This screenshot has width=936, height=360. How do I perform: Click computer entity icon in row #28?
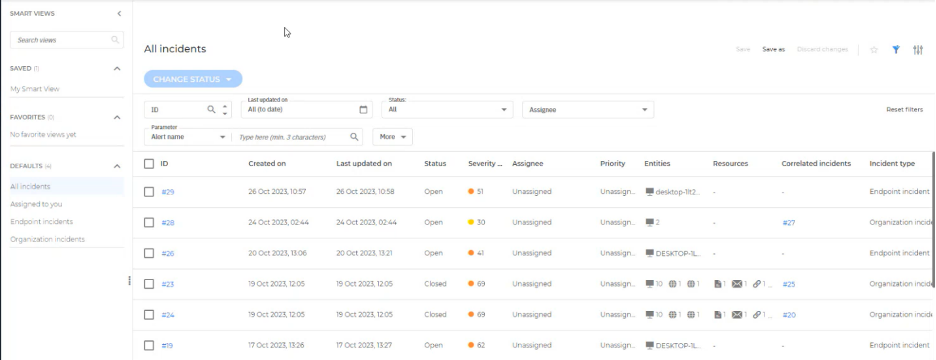(649, 222)
